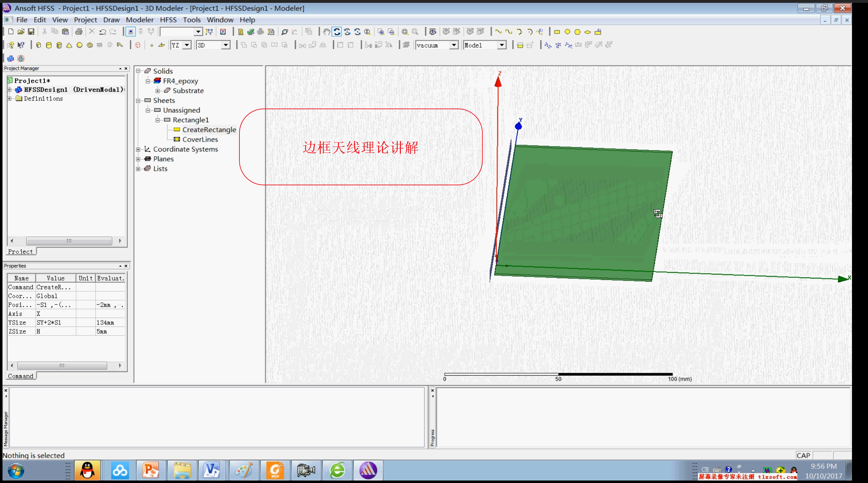Click the relative coordinate system offset icon
868x483 pixels.
pyautogui.click(x=548, y=45)
